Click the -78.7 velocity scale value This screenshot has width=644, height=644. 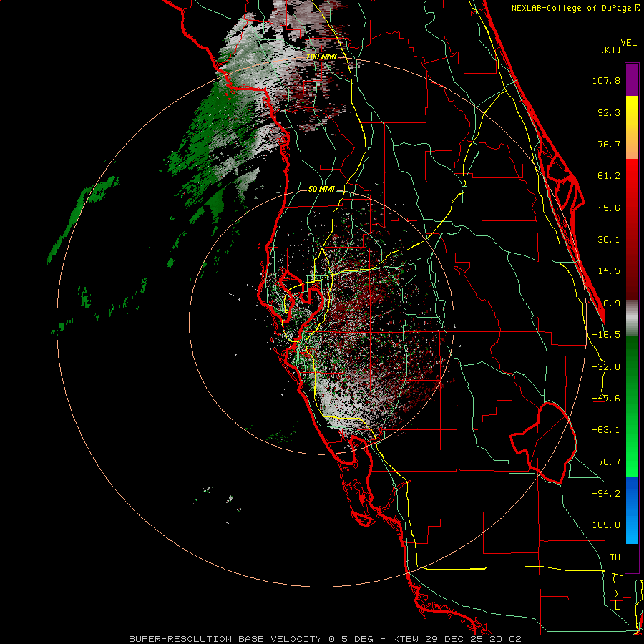[606, 462]
